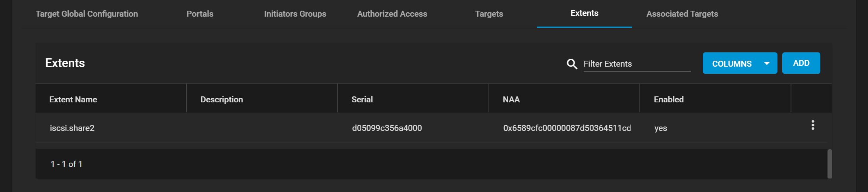
Task: Click the vertical scrollbar on the table
Action: coord(829,164)
